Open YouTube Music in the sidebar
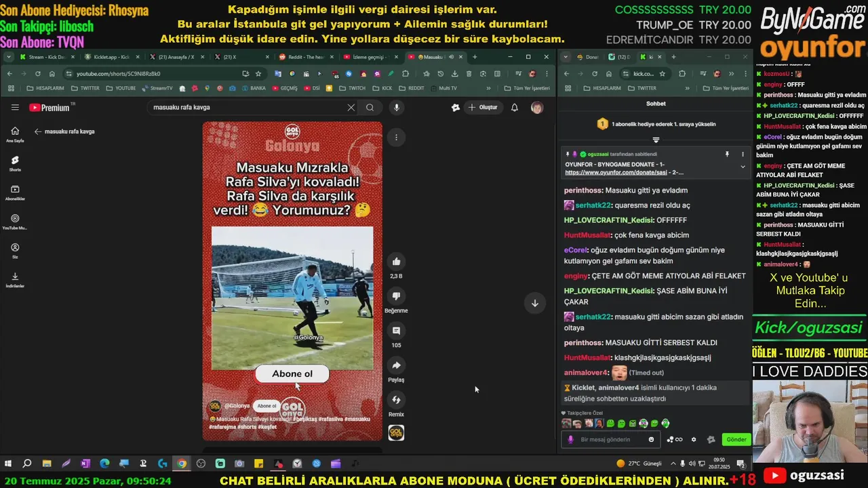The width and height of the screenshot is (868, 488). tap(15, 222)
